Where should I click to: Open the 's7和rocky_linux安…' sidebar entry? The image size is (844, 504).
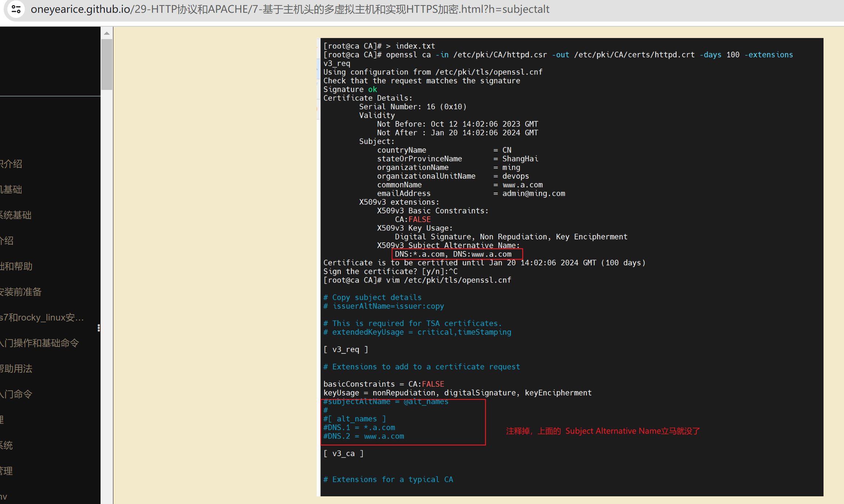[x=42, y=318]
